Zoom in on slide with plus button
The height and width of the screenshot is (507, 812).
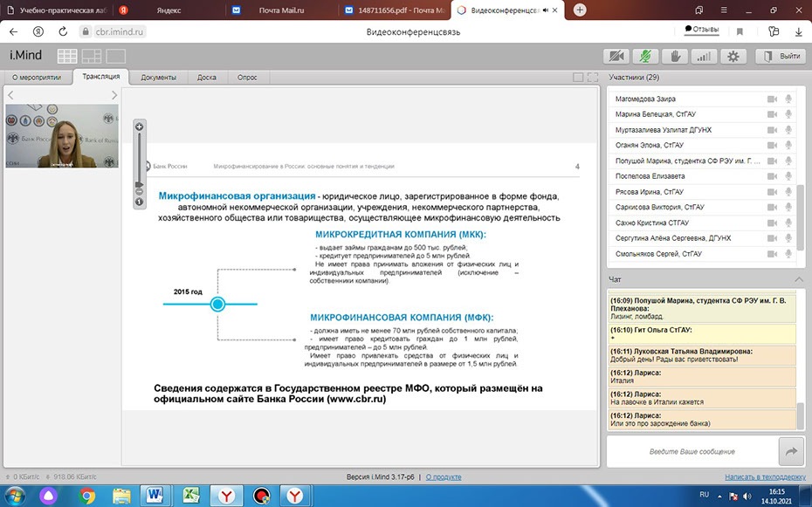(139, 127)
